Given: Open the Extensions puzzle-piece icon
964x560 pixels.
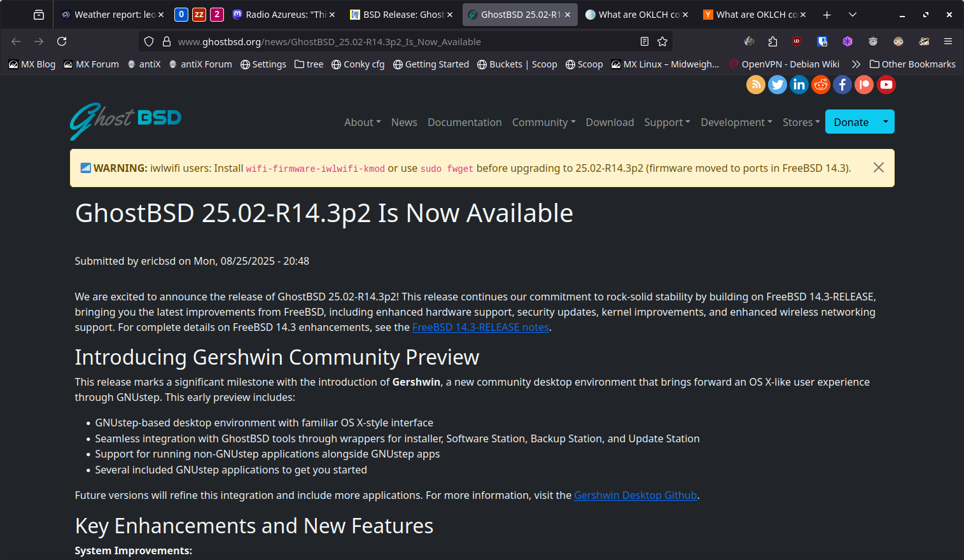Looking at the screenshot, I should tap(772, 41).
